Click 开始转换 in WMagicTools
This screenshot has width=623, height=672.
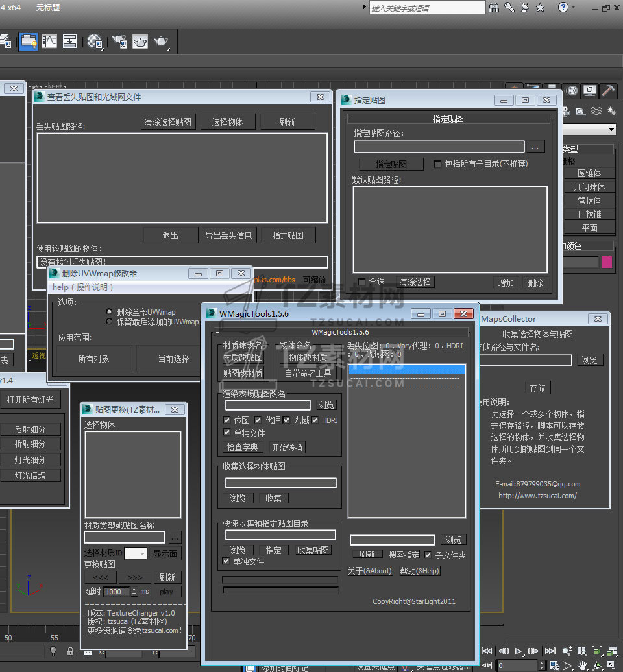point(287,448)
